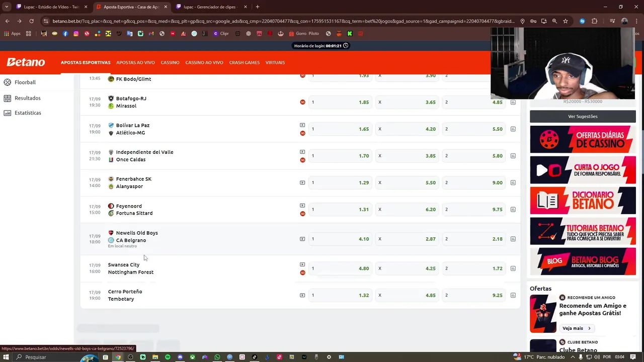The image size is (644, 362).
Task: Select draw odds 6.20 in Feyenoord match
Action: (408, 209)
